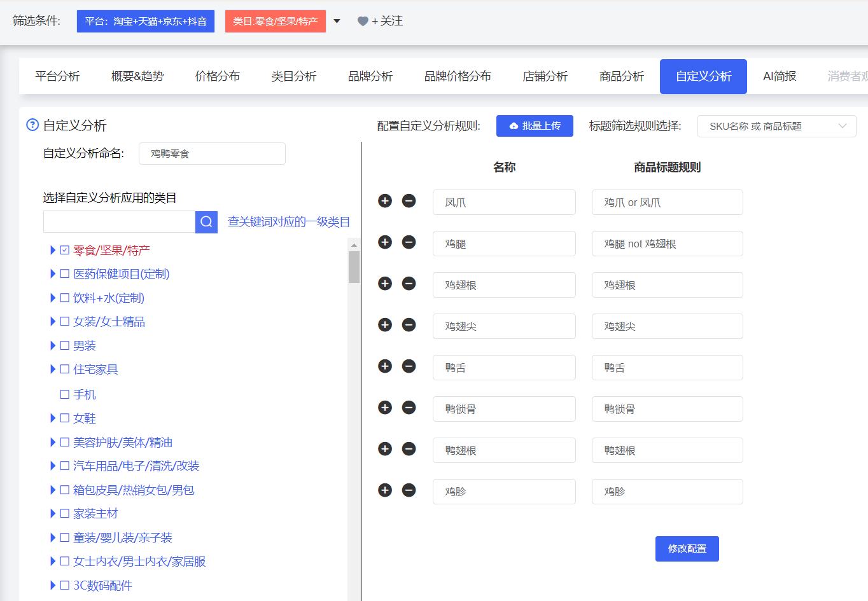Check the 女鞋 checkbox

(65, 418)
